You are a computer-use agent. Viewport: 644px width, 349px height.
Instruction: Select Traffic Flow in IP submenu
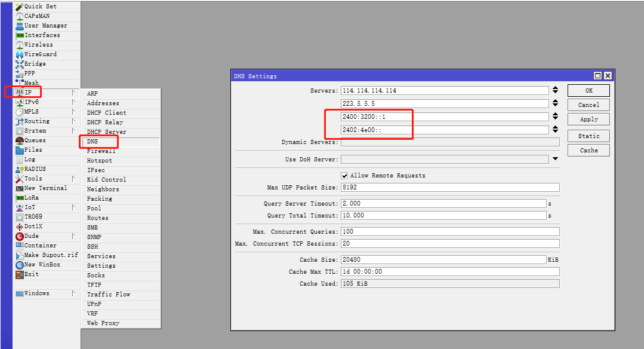click(121, 295)
